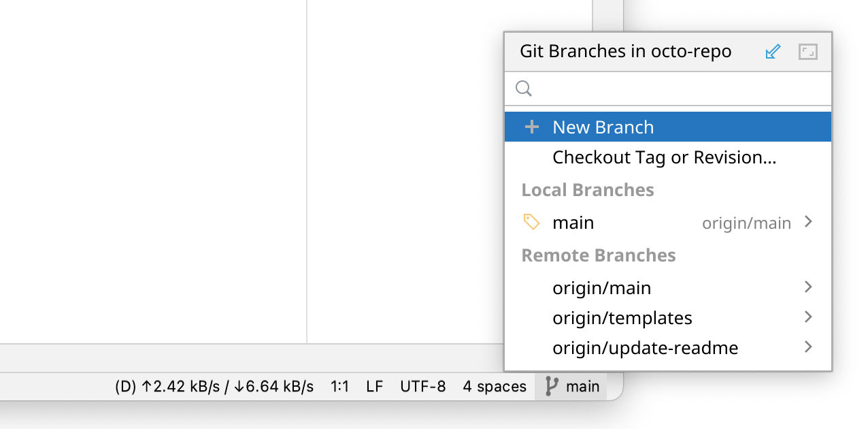The width and height of the screenshot is (868, 429).
Task: Click the 4 spaces indent setting
Action: [x=495, y=387]
